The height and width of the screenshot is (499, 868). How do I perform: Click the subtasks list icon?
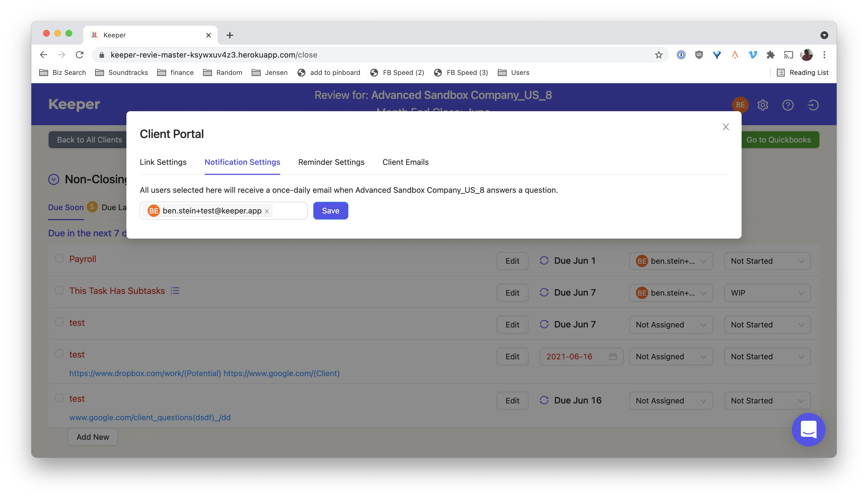coord(175,291)
